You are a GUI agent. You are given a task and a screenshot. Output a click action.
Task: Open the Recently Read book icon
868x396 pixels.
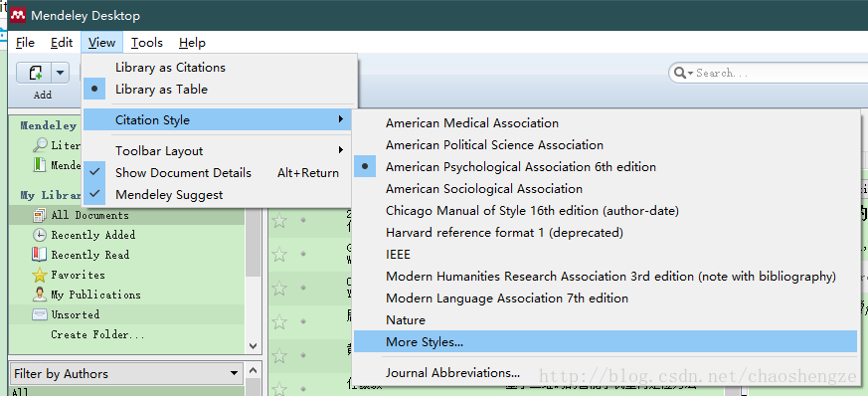click(x=40, y=255)
